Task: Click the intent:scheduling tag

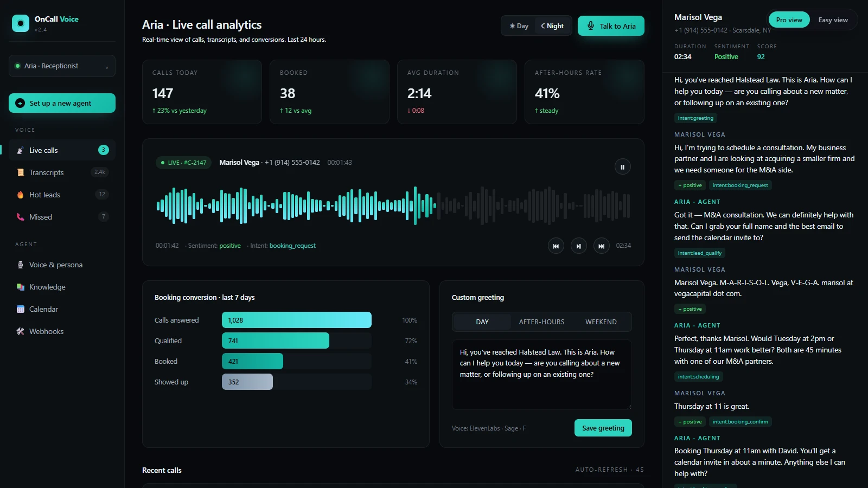Action: click(x=698, y=377)
